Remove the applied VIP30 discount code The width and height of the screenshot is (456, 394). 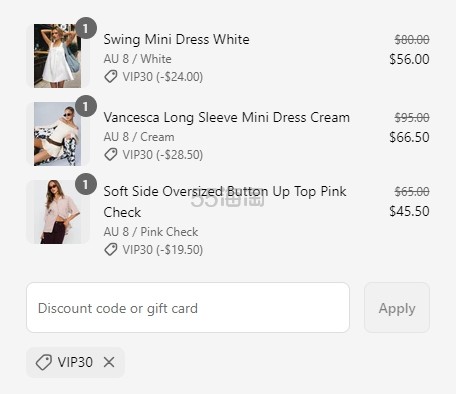(109, 362)
